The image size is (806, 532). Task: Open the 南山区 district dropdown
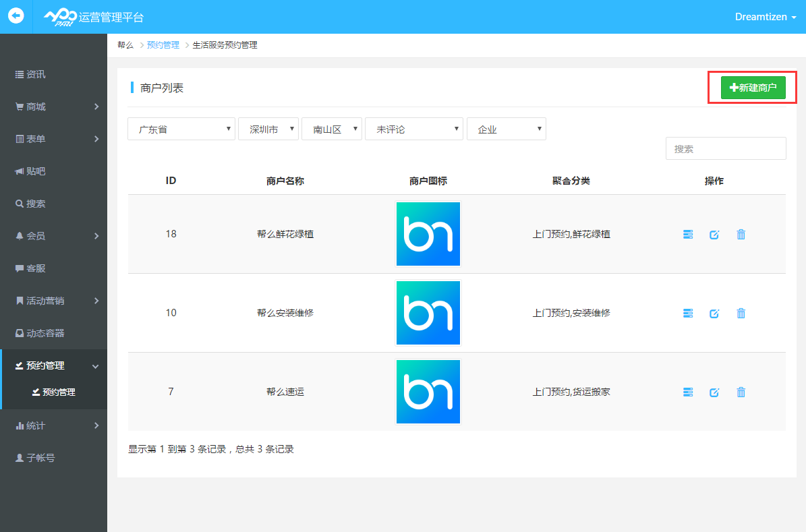(x=332, y=129)
